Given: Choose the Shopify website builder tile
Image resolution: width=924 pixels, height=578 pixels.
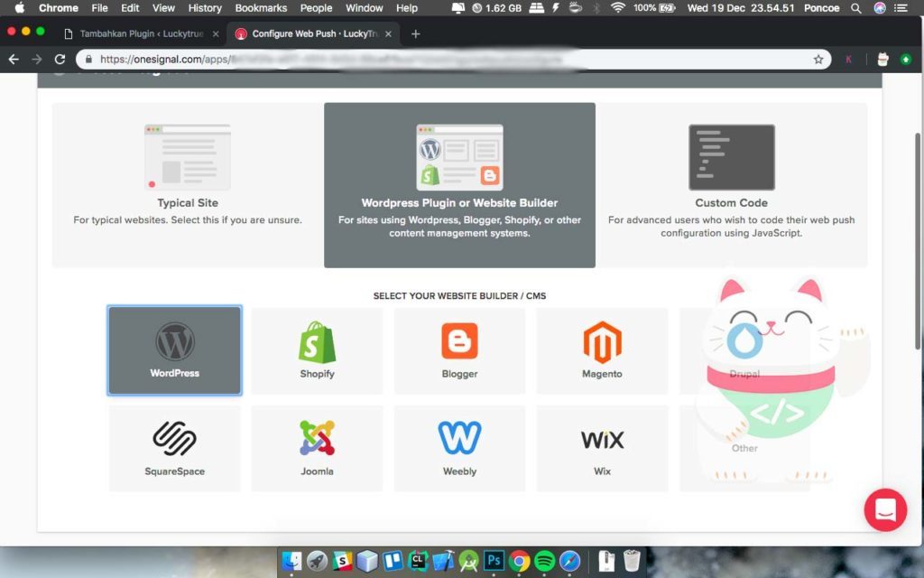Looking at the screenshot, I should point(317,350).
